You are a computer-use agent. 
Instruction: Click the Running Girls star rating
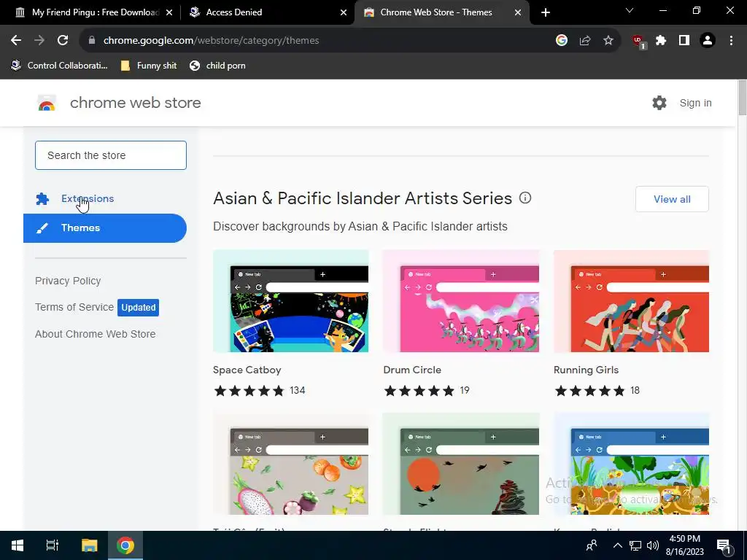coord(589,391)
